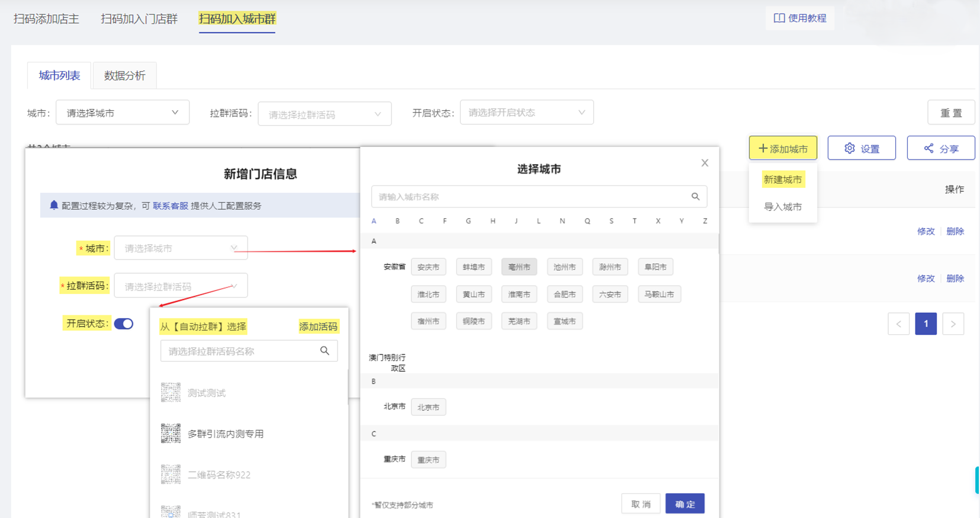Open the 联系客服 link

pyautogui.click(x=171, y=206)
